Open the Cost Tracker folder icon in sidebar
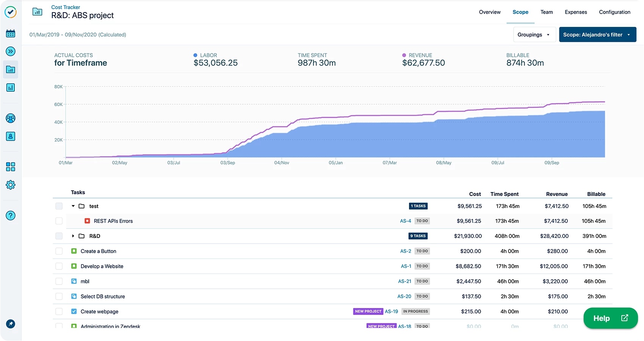 pyautogui.click(x=10, y=69)
